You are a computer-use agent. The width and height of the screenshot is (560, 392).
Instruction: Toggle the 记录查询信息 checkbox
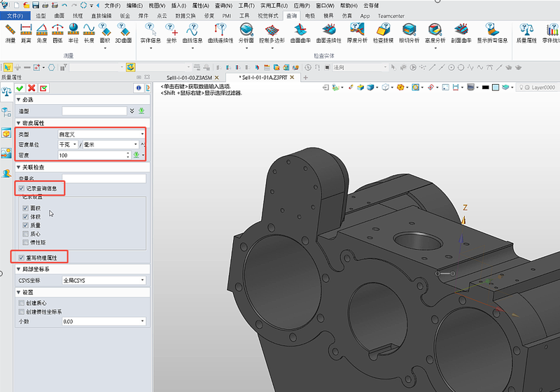(x=22, y=189)
